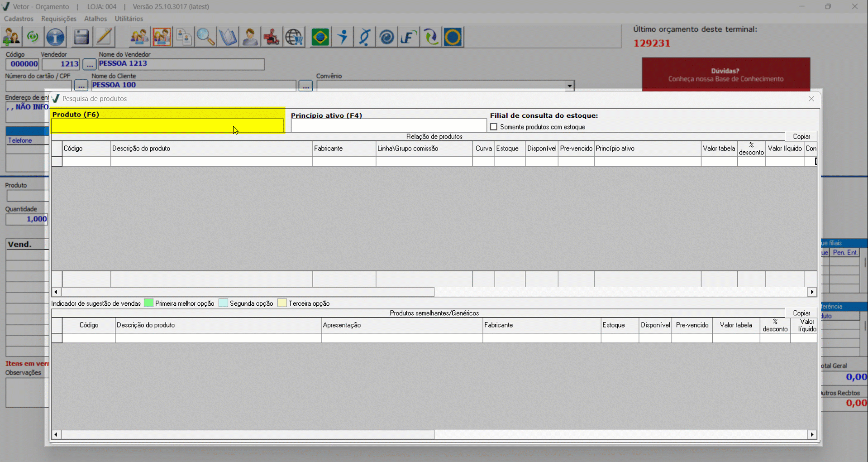This screenshot has height=462, width=868.
Task: Click the add person icon
Action: coord(11,37)
